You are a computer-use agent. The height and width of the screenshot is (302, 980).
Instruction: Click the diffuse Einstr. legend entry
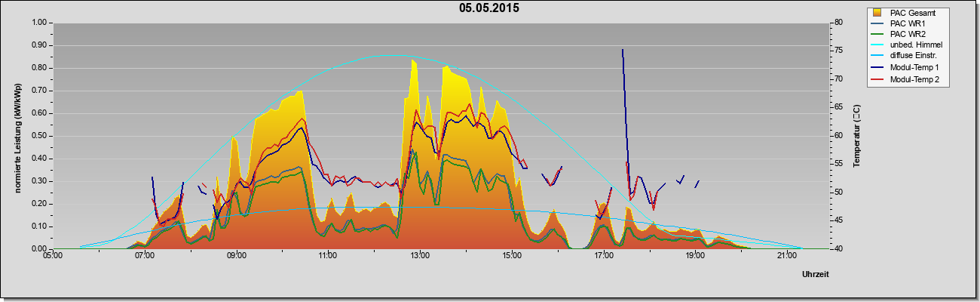906,57
